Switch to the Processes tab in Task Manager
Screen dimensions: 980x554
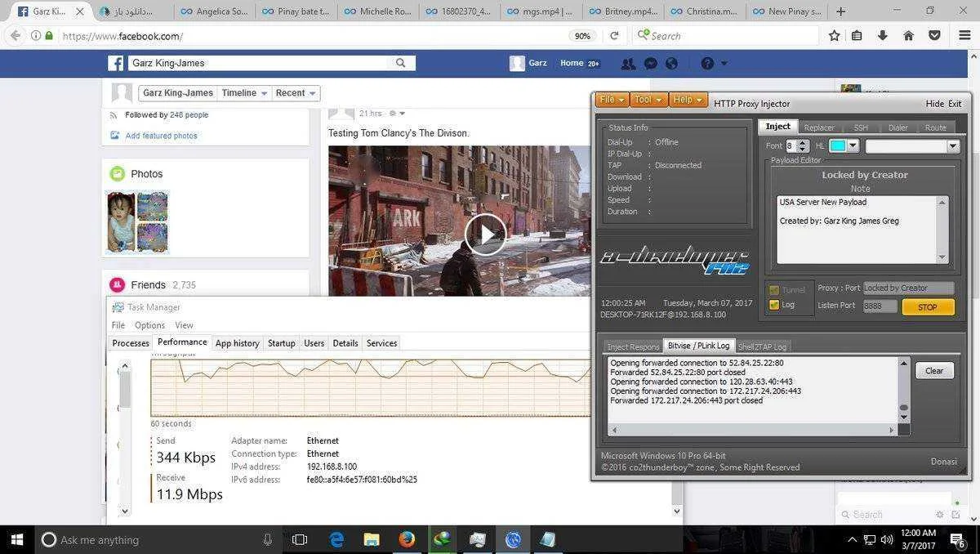[x=131, y=343]
